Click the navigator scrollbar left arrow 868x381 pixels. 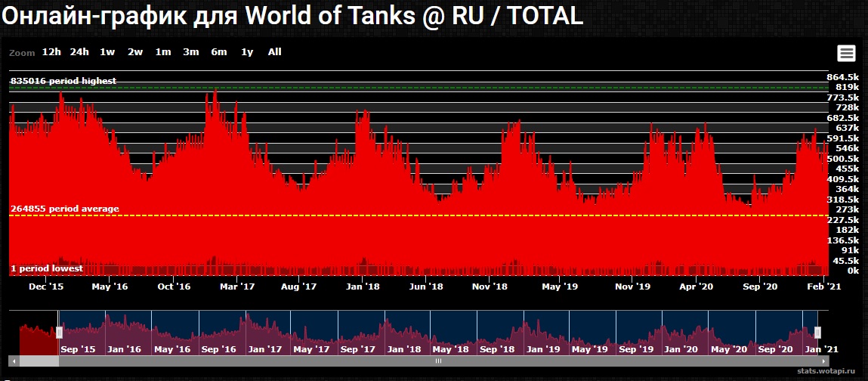[14, 361]
